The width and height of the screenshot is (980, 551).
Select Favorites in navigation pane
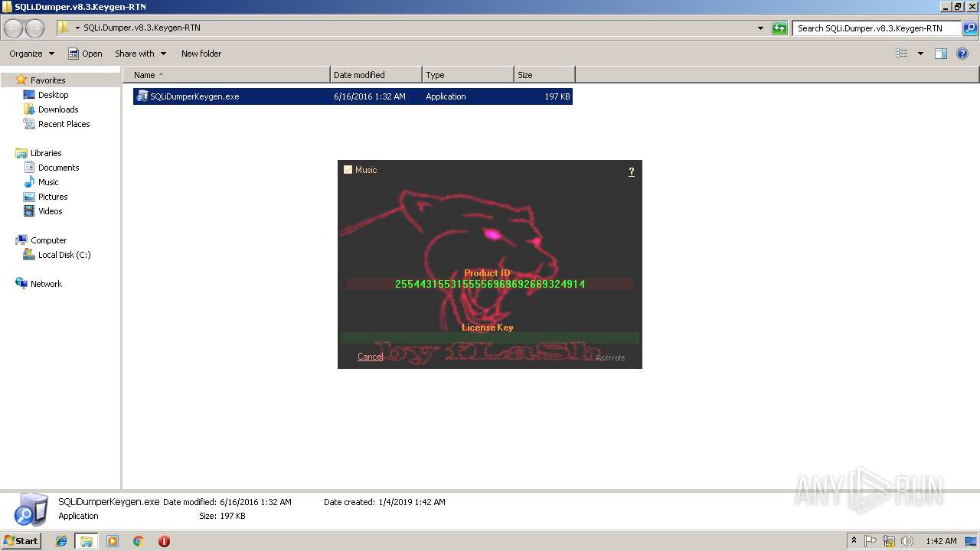(x=47, y=80)
